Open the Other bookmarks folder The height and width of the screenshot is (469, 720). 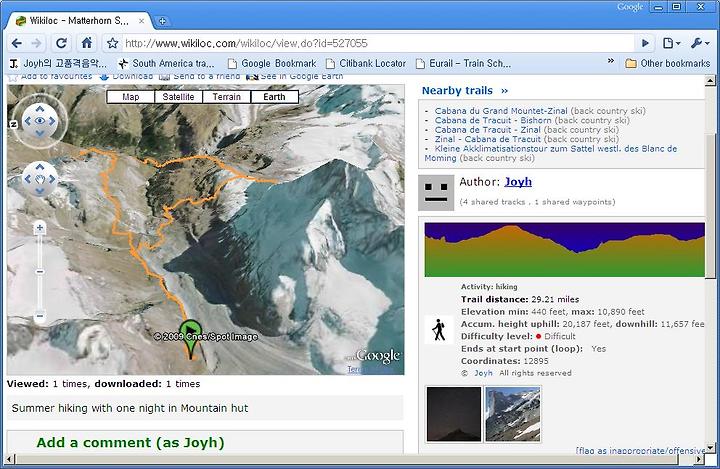click(x=668, y=63)
